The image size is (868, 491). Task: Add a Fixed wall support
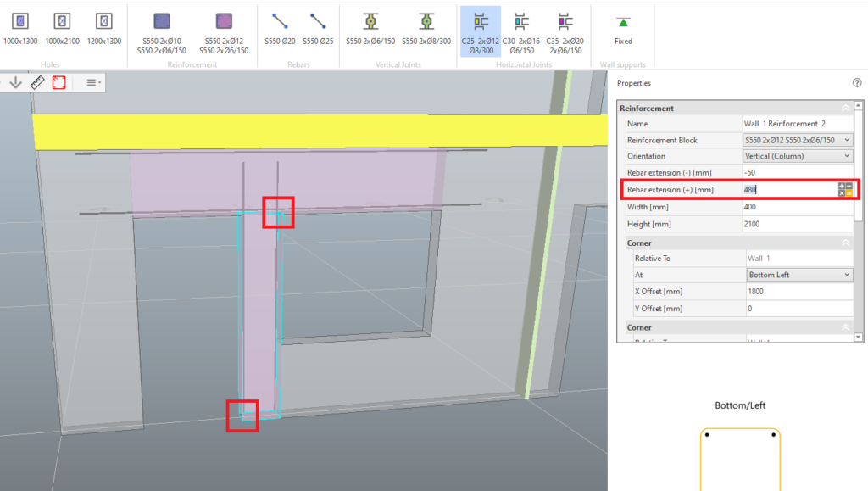(623, 26)
